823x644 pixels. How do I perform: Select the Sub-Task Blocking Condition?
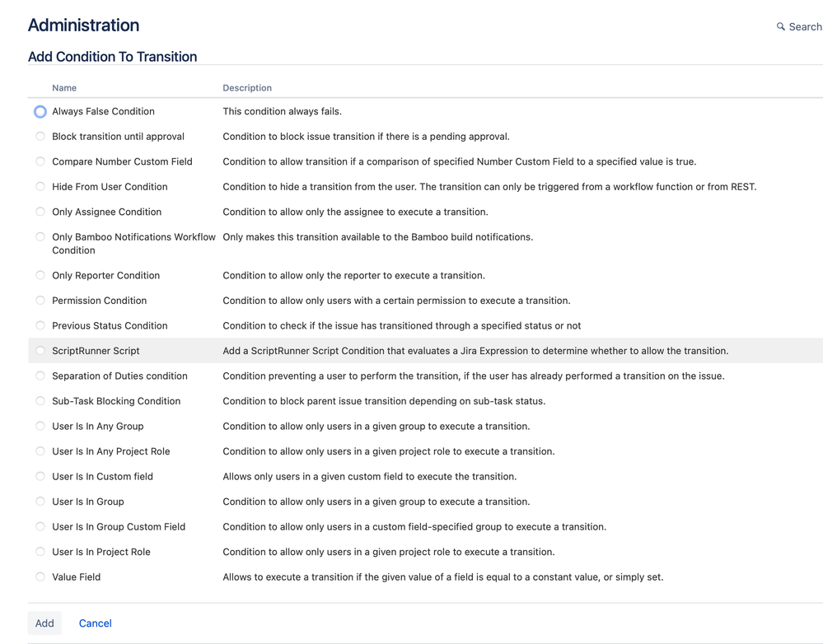(x=40, y=401)
